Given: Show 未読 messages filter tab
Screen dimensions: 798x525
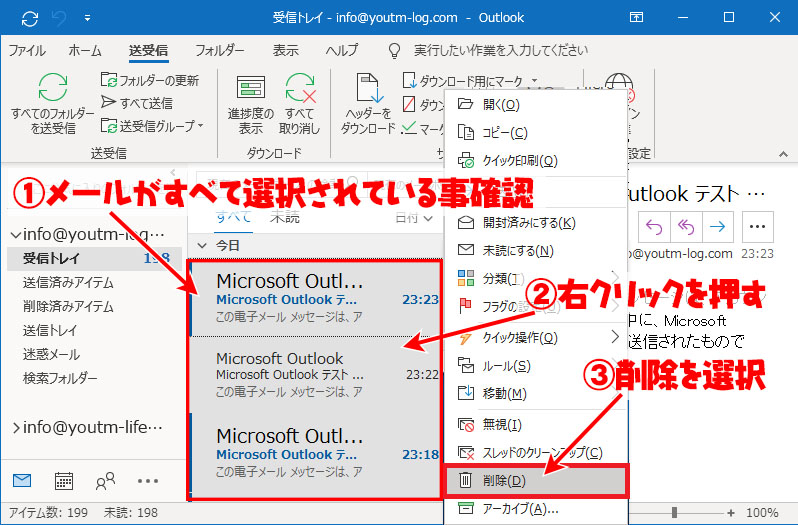Looking at the screenshot, I should pos(285,217).
